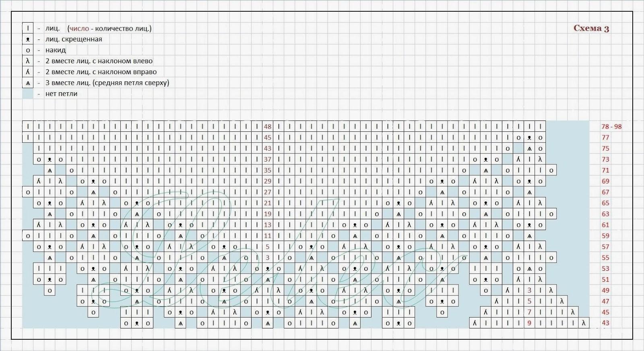
Task: Select the 'накид' legend label
Action: 56,50
